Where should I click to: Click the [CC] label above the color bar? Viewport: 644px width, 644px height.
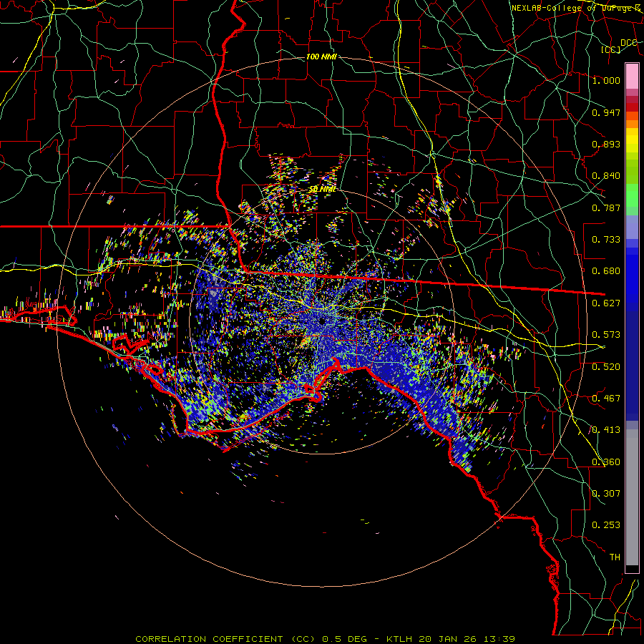tap(611, 49)
